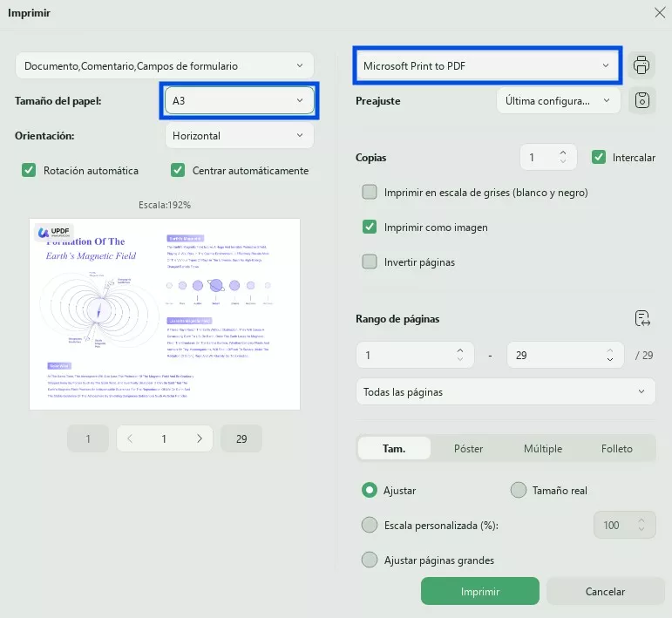Select the Tamaño real radio option
The height and width of the screenshot is (618, 672).
[x=518, y=490]
